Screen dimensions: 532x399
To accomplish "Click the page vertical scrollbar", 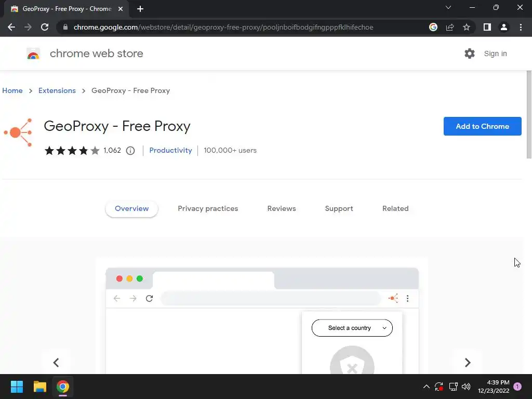I will click(x=528, y=115).
